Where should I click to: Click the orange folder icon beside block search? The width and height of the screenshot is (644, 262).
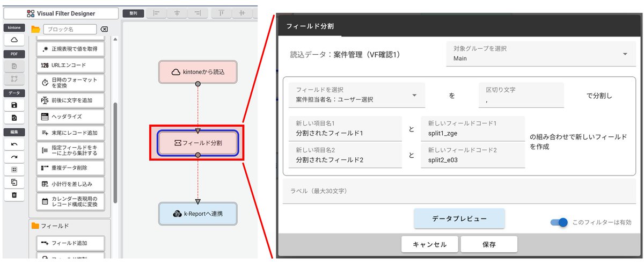[36, 29]
